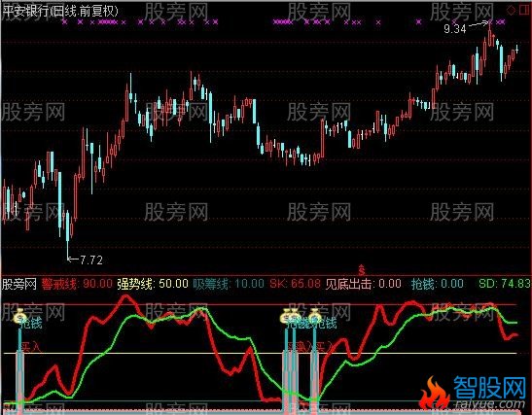
Task: Select the 强势线: 50.00 indicator value
Action: click(153, 284)
